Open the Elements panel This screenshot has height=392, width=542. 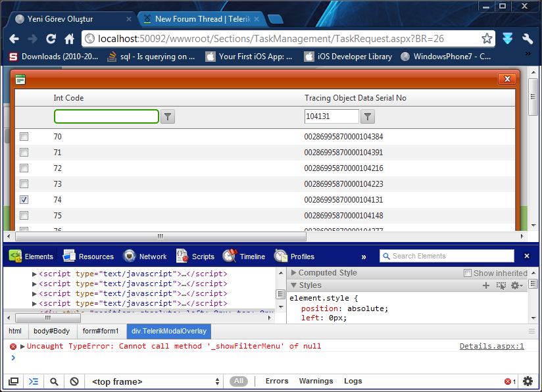click(x=31, y=257)
